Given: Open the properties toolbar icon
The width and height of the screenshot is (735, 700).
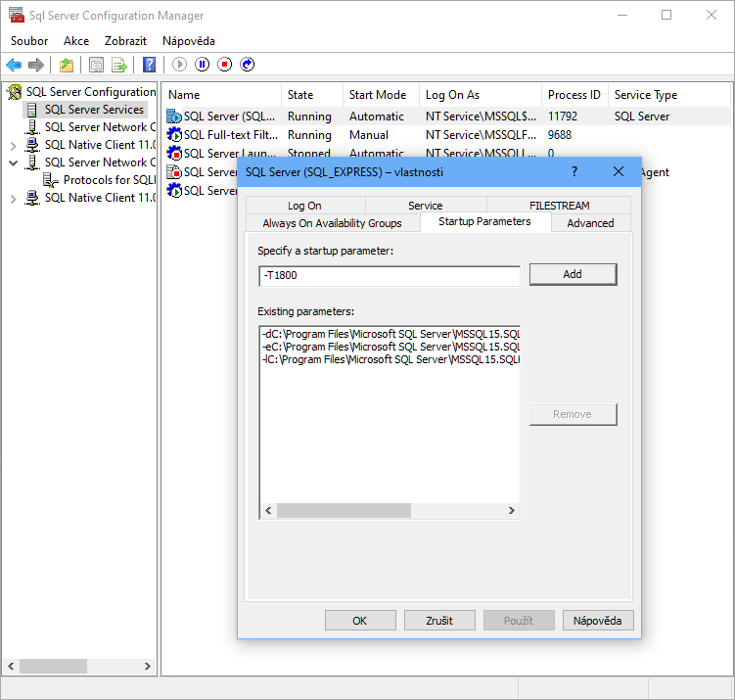Looking at the screenshot, I should click(97, 65).
